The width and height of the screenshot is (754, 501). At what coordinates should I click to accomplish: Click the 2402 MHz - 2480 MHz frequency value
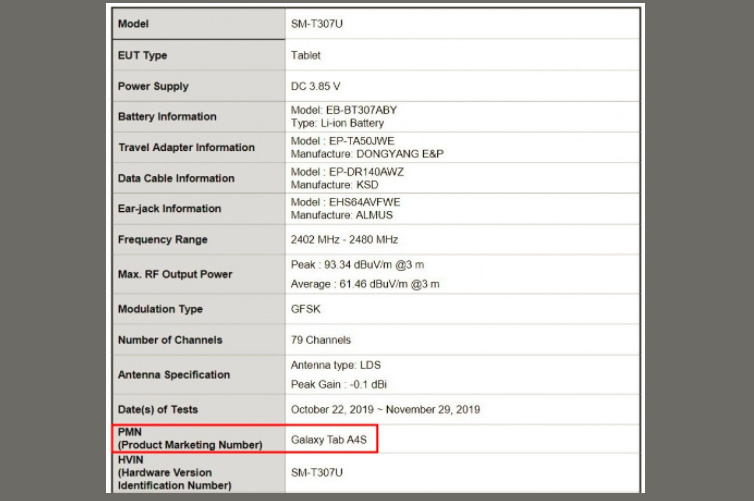(344, 240)
